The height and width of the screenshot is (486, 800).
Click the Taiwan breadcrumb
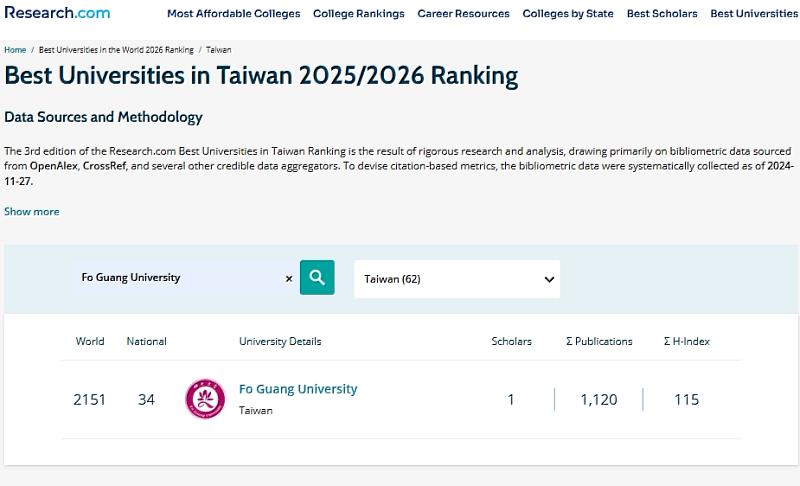pos(218,50)
